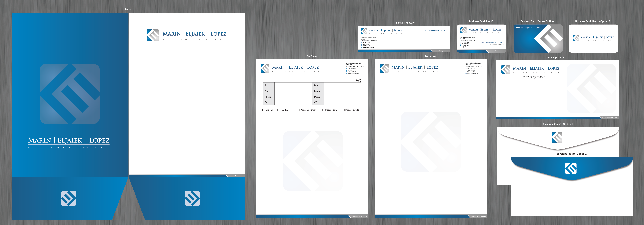Screen dimensions: 644x225
Task: Click the logo icon in the Fax Cover header
Action: pos(265,68)
